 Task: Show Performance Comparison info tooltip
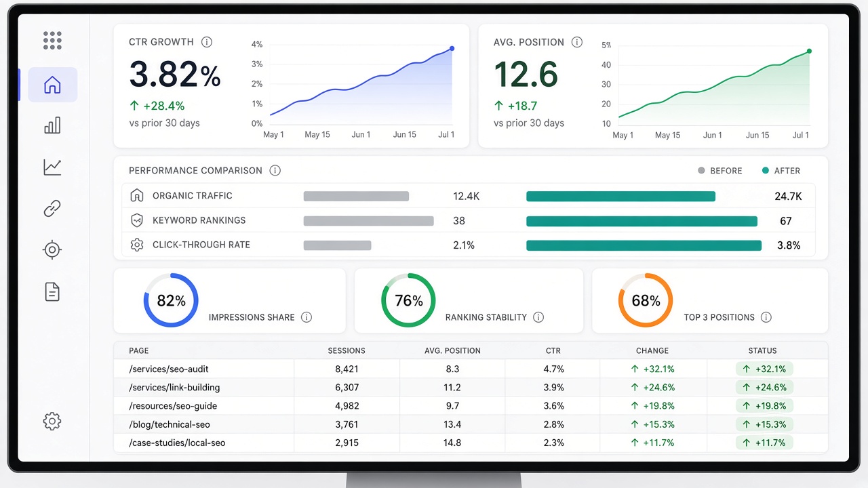(275, 171)
